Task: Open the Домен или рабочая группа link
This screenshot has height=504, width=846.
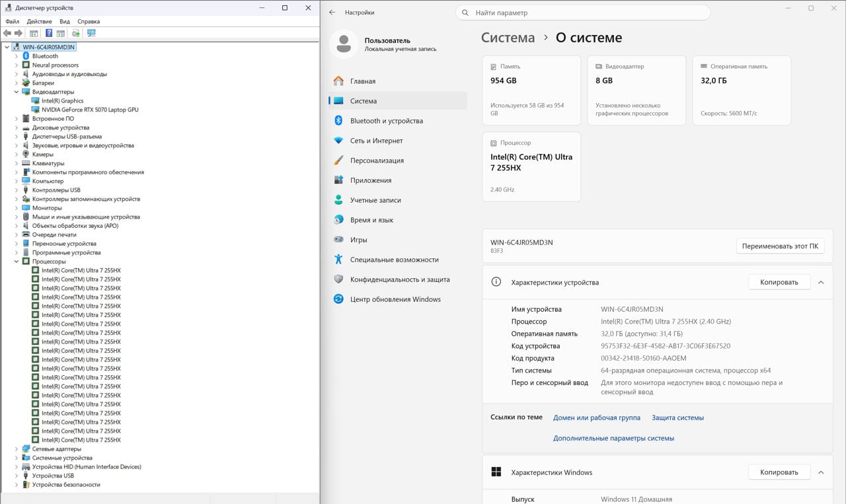Action: [597, 417]
